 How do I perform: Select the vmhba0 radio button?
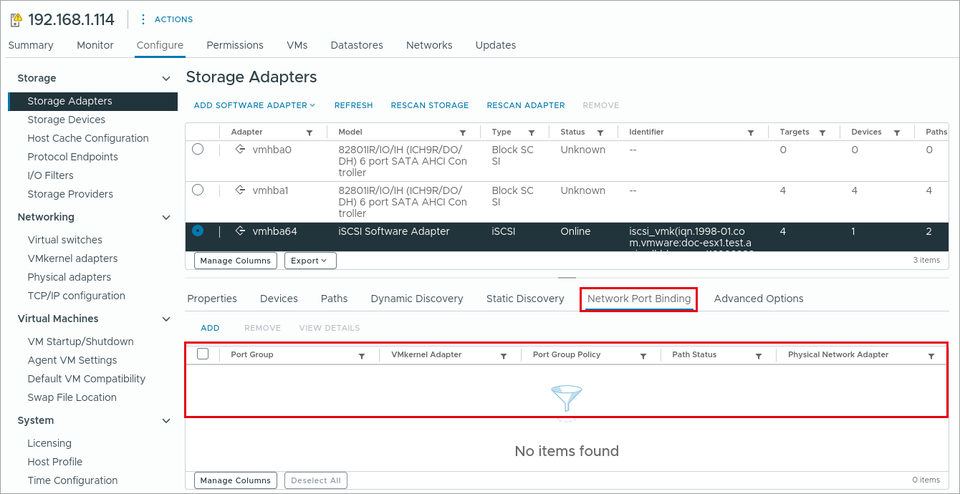point(198,149)
